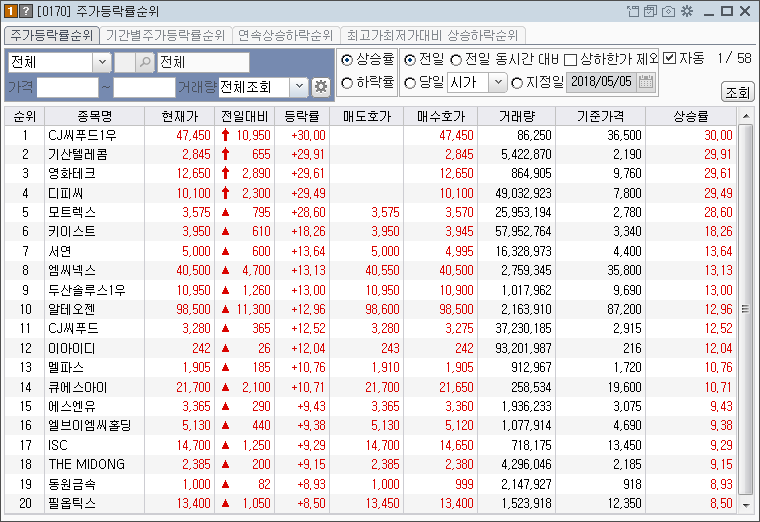Click the title bar gear settings icon
This screenshot has width=760, height=522.
pos(687,11)
